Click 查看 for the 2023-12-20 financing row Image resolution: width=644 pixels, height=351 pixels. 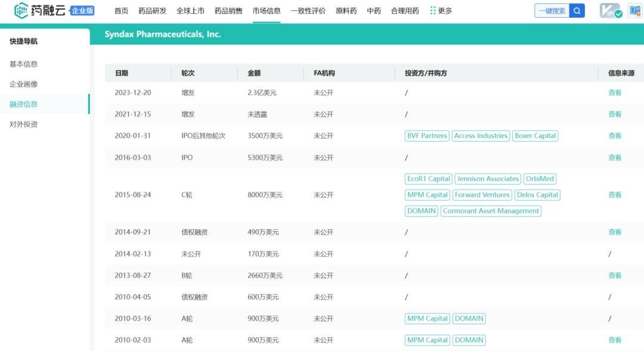(615, 93)
